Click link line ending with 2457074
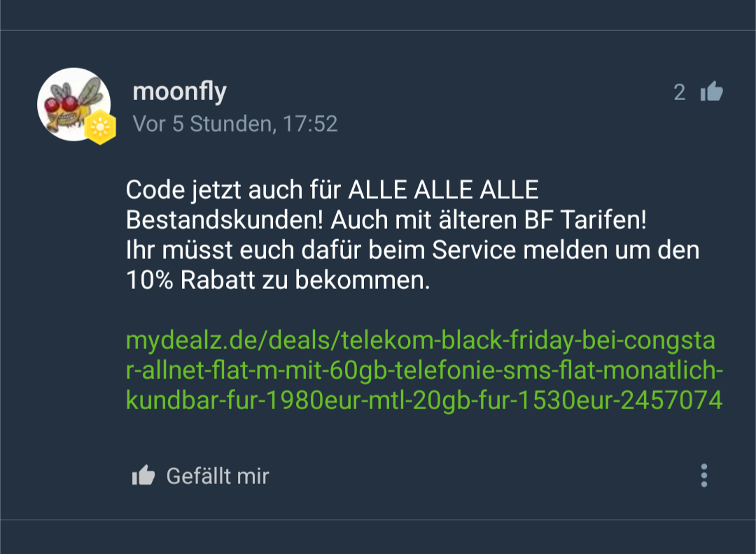 pyautogui.click(x=423, y=400)
